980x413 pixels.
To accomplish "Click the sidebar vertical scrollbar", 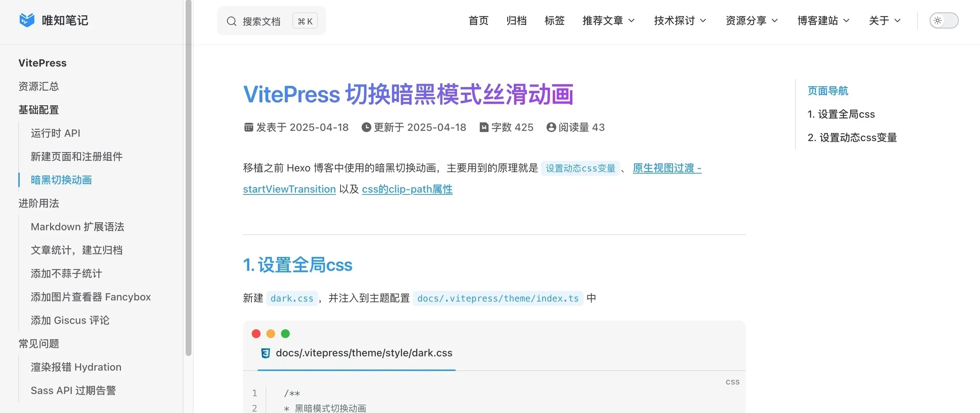I will click(x=188, y=178).
